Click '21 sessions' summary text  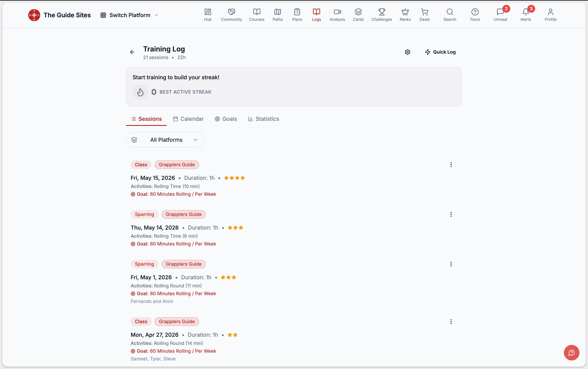click(156, 58)
